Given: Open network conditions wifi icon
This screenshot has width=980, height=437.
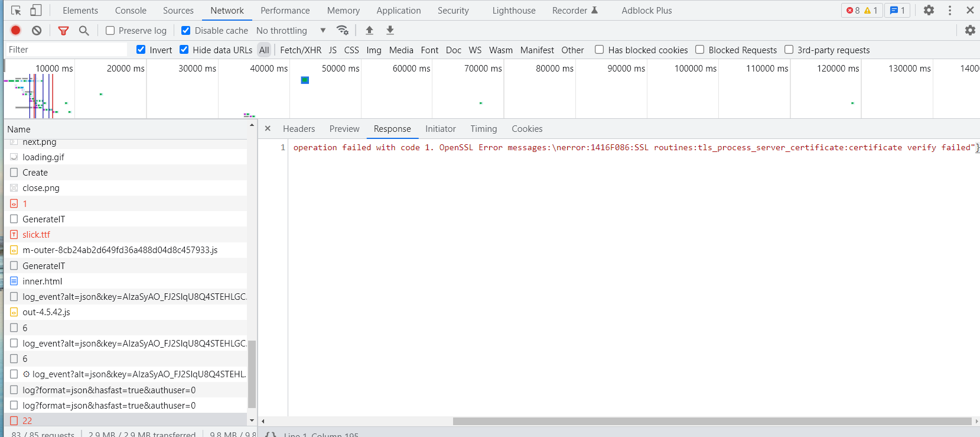Looking at the screenshot, I should click(342, 30).
